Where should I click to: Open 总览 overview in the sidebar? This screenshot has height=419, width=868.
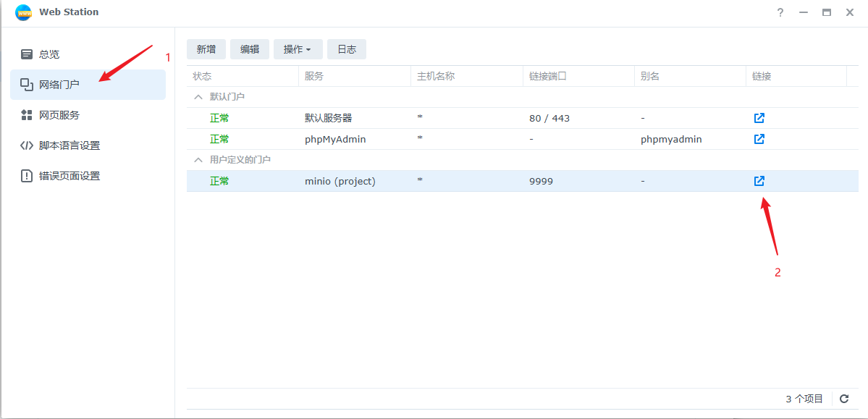(x=49, y=54)
